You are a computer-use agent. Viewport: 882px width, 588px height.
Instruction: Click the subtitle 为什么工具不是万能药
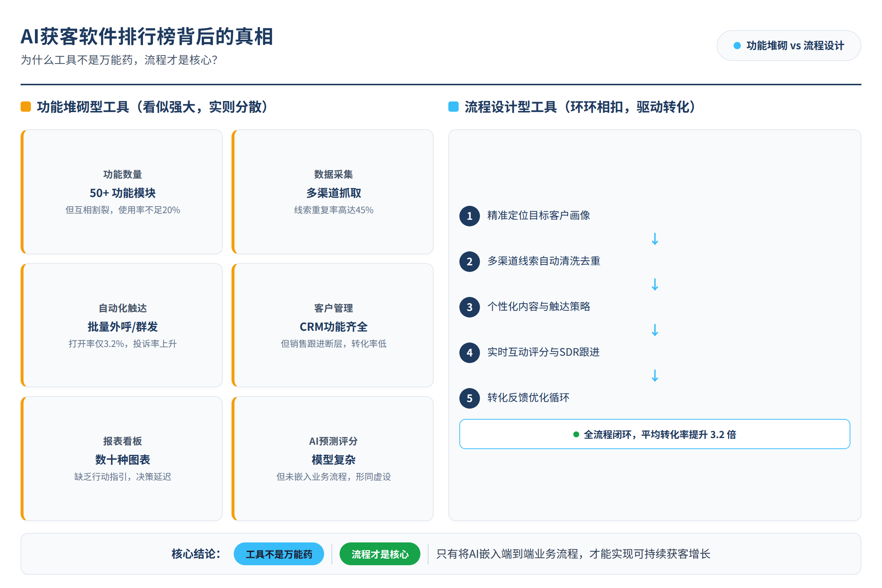click(x=119, y=60)
